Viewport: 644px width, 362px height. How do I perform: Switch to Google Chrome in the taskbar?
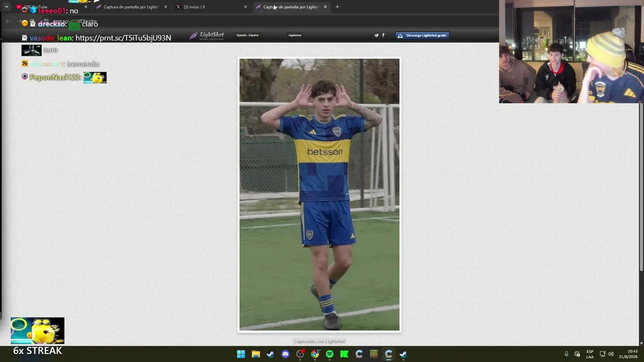pos(315,354)
